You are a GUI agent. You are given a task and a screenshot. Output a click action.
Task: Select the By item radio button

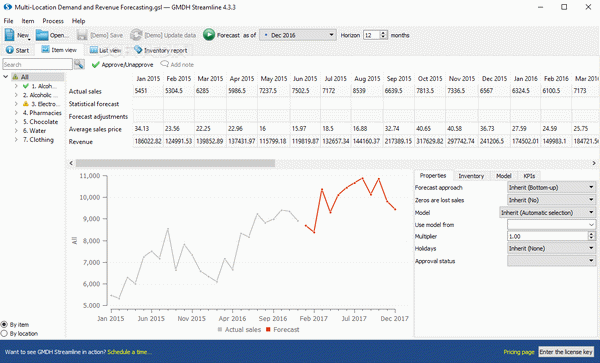click(x=4, y=324)
